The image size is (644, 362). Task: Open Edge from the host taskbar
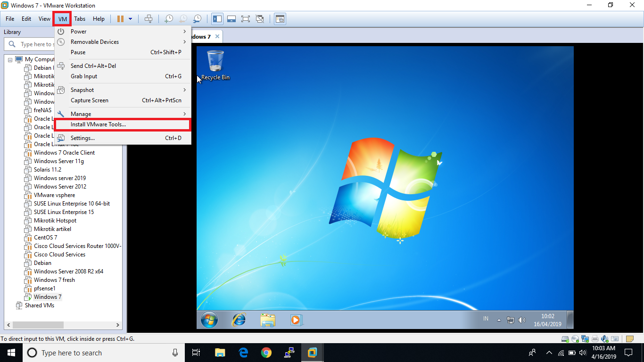coord(243,352)
